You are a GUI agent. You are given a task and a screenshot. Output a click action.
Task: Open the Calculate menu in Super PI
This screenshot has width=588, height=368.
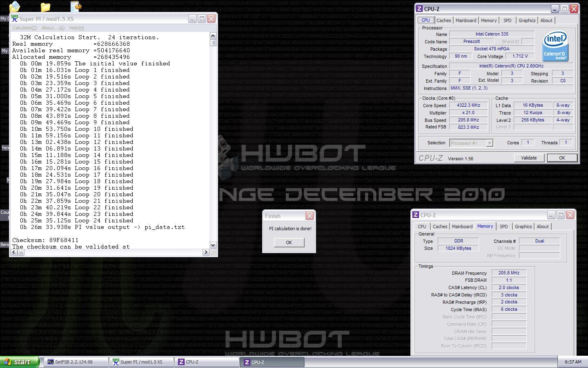coord(24,28)
